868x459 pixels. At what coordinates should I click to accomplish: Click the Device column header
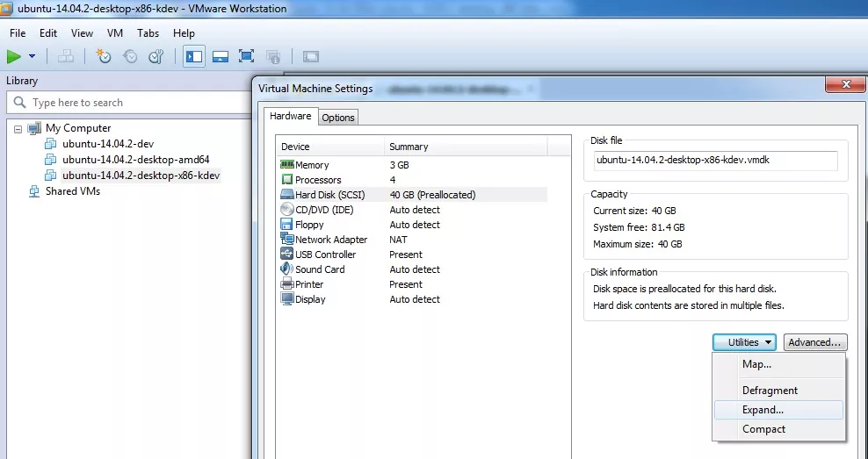330,147
